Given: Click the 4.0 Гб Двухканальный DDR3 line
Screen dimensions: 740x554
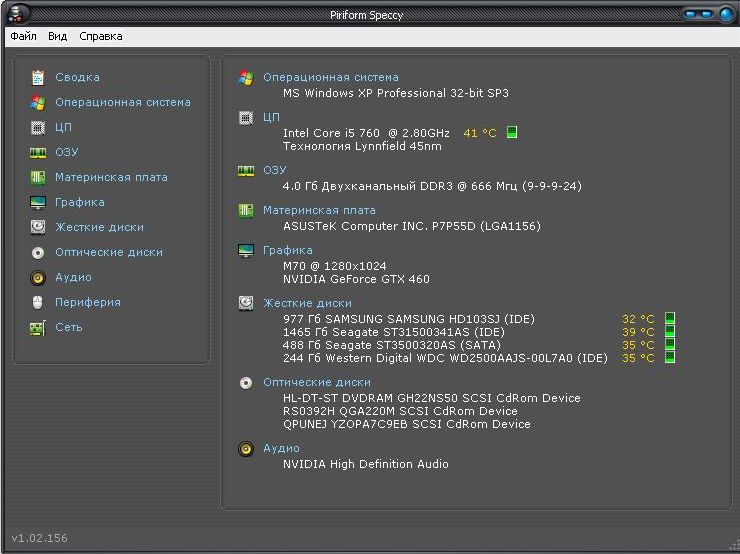Looking at the screenshot, I should click(432, 186).
